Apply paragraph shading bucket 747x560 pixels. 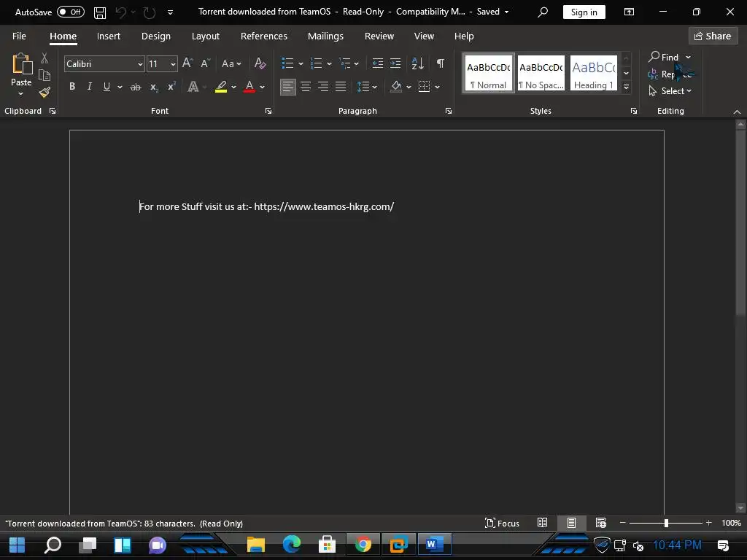[x=396, y=86]
